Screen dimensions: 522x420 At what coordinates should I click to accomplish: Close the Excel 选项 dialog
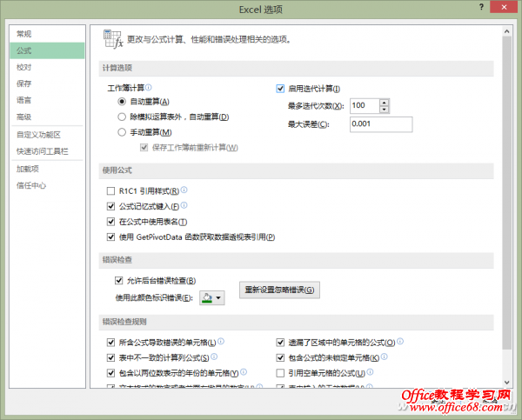click(x=504, y=7)
